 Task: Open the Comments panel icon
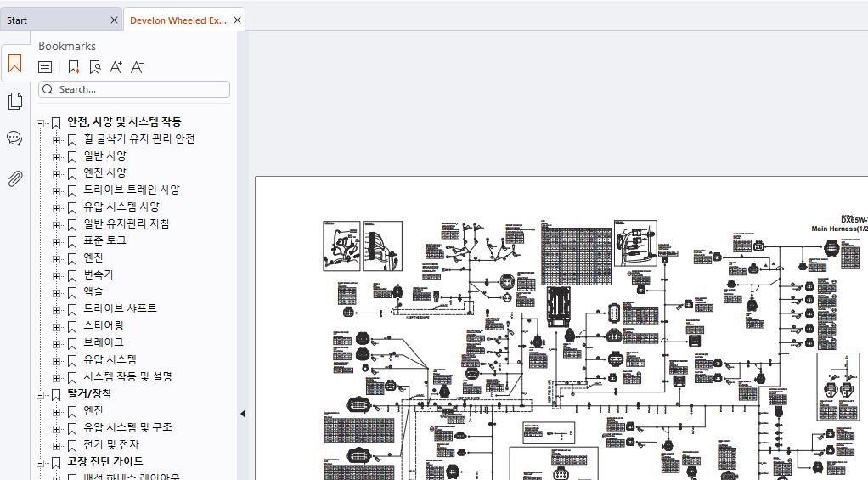15,138
